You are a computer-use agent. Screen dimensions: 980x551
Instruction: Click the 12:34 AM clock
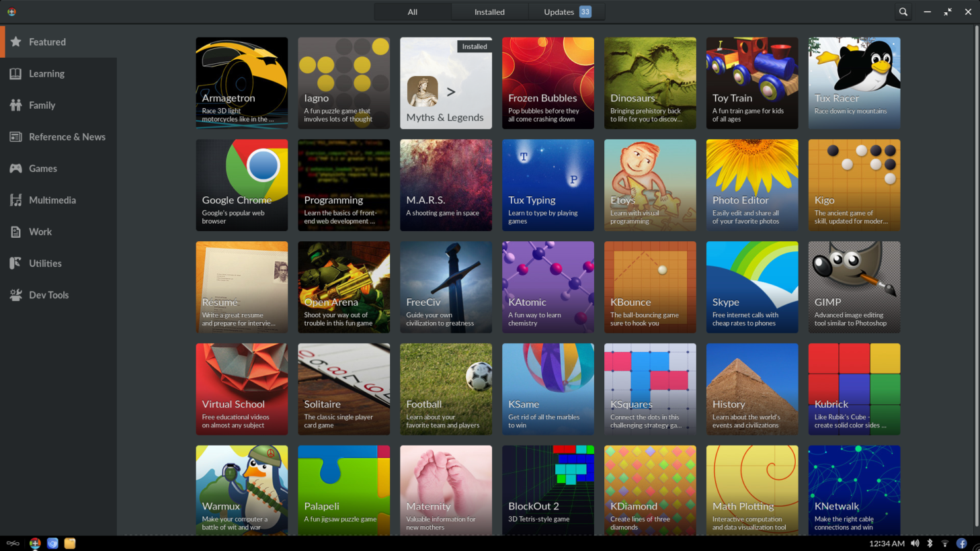(887, 544)
